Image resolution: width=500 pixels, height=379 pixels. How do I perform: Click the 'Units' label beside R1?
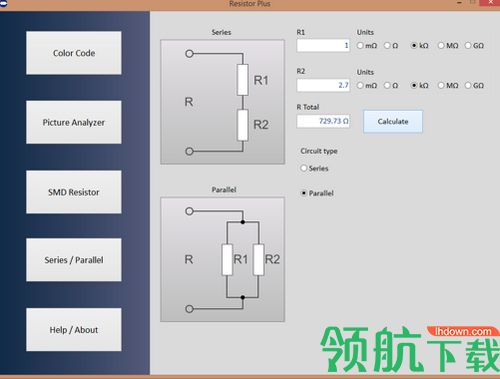(x=365, y=32)
